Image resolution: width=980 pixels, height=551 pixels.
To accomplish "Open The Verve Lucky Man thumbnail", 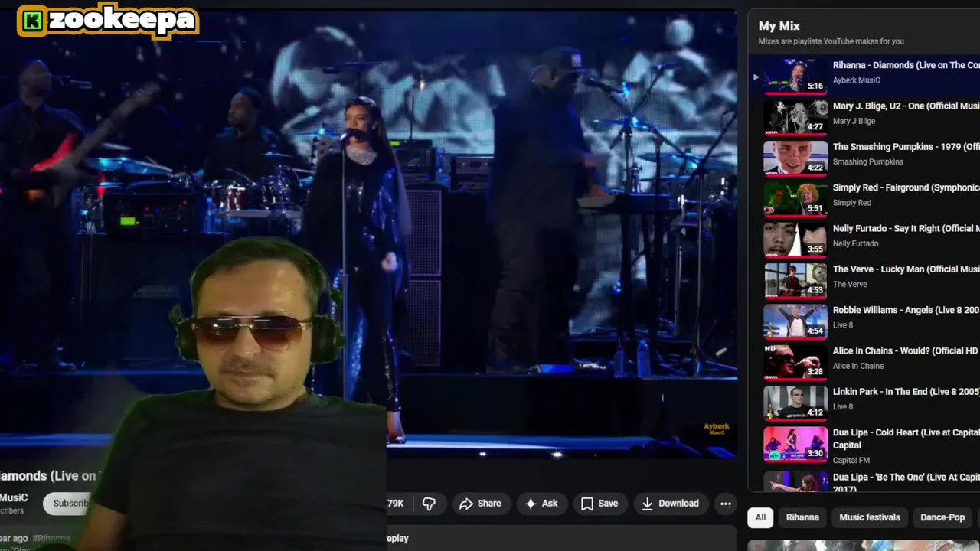I will 795,280.
